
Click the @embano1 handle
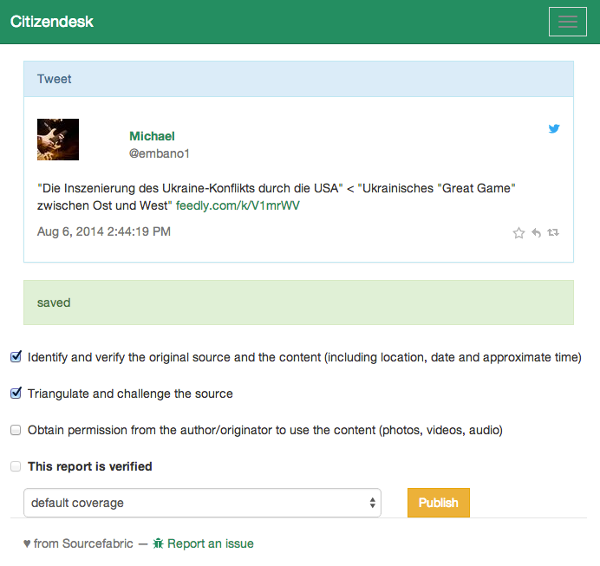pos(159,153)
